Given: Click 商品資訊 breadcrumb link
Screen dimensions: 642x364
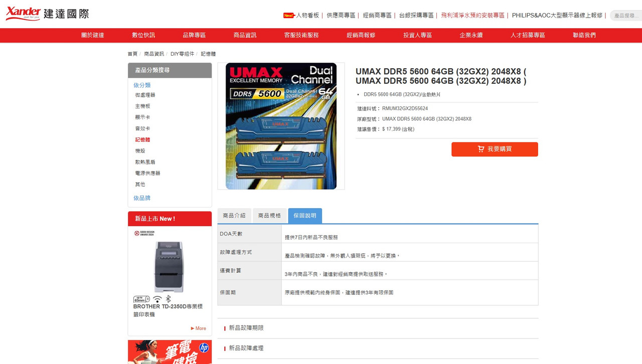Looking at the screenshot, I should click(x=154, y=54).
